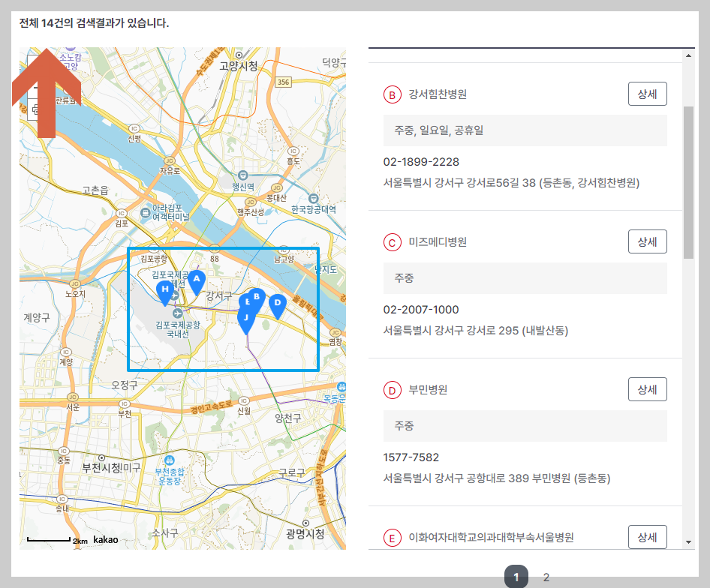
Task: Click the red circled D list icon
Action: (x=392, y=390)
